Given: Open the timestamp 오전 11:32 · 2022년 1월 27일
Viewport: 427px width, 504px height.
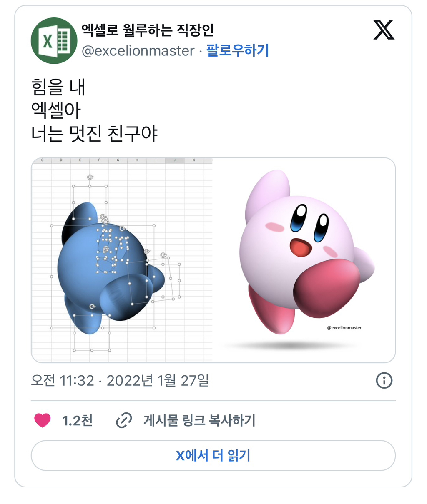Looking at the screenshot, I should (120, 380).
